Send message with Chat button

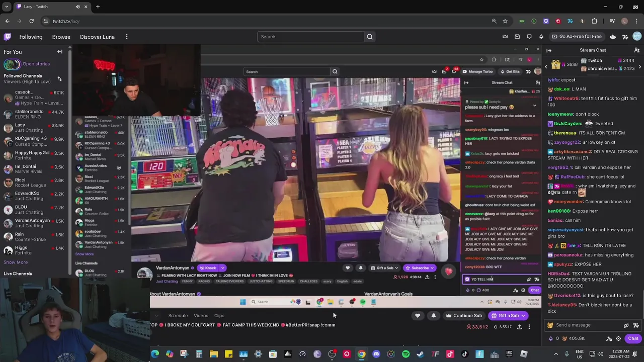click(633, 339)
